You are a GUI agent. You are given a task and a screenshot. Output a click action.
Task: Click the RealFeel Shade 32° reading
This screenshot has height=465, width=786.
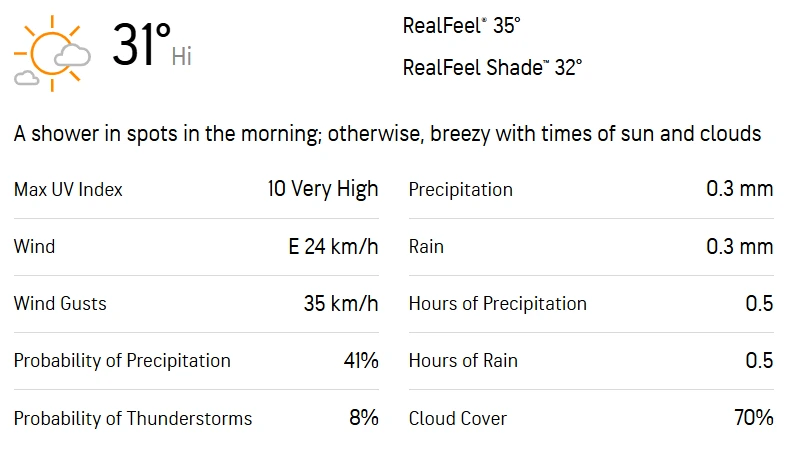tap(492, 68)
